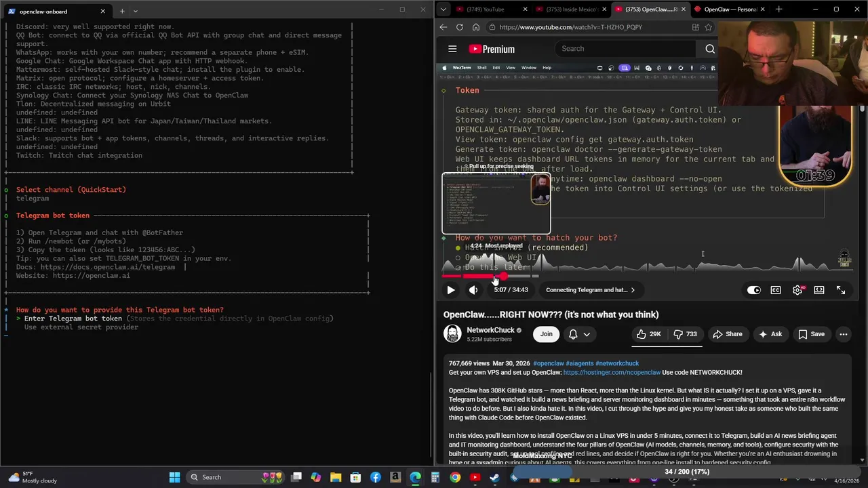Open Facebook from the taskbar

coord(376,477)
